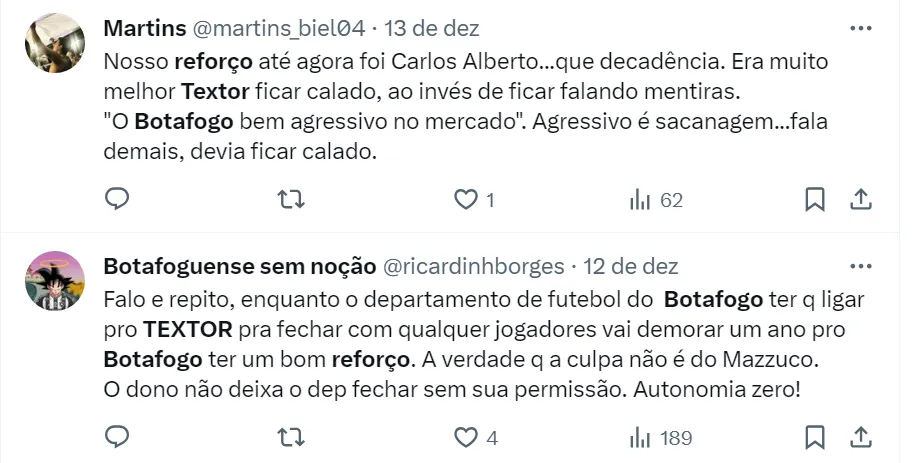View analytics on Martins tweet with 62 views

pos(640,200)
